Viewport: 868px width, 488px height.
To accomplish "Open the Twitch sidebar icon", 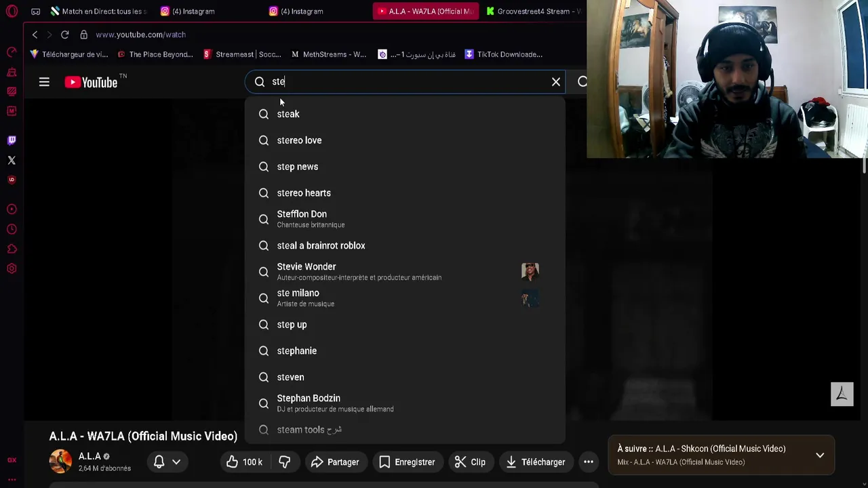I will coord(12,140).
